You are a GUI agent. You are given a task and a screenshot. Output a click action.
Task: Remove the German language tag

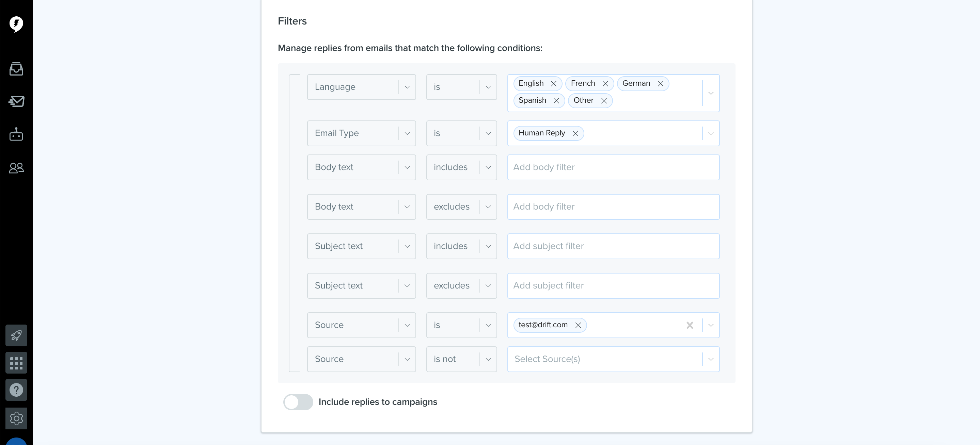[660, 84]
